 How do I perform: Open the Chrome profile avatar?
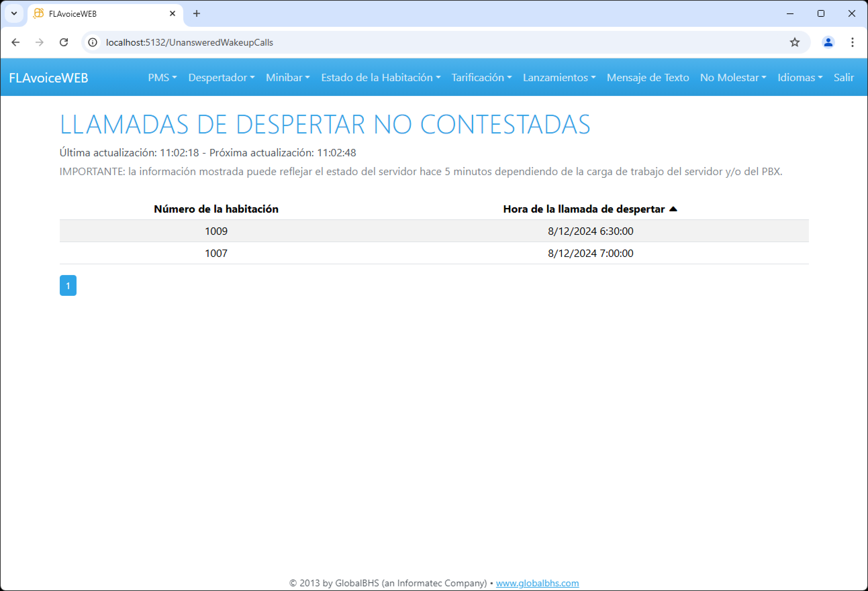[x=828, y=42]
